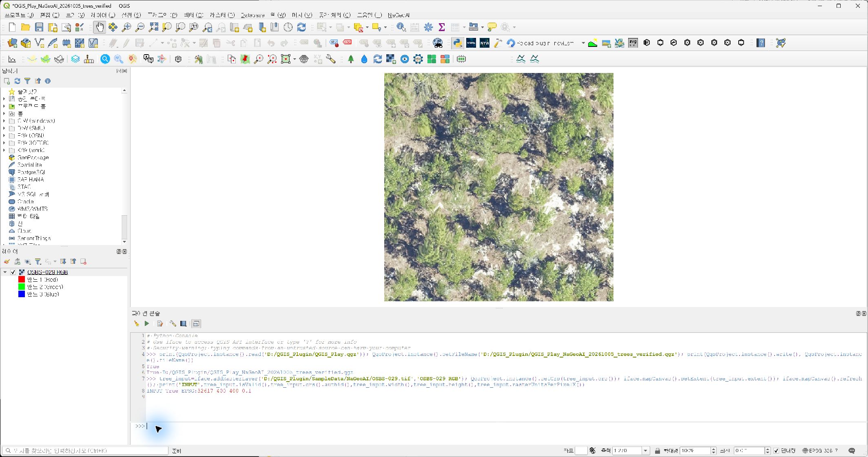Open the raster menu in the menu bar

[222, 15]
